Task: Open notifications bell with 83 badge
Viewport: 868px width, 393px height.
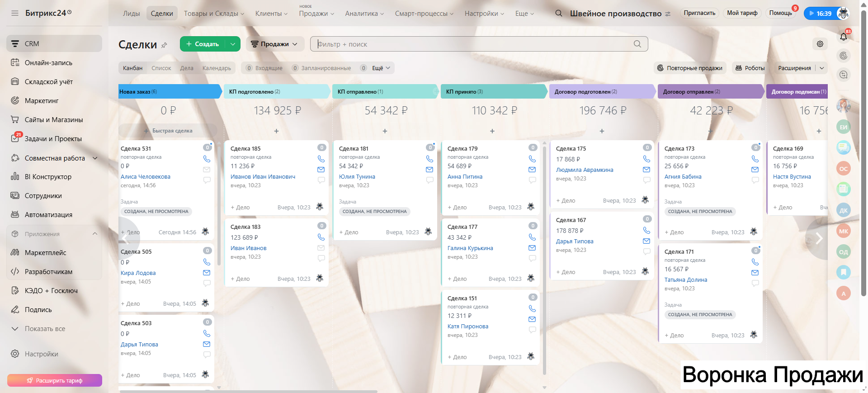Action: pyautogui.click(x=844, y=37)
